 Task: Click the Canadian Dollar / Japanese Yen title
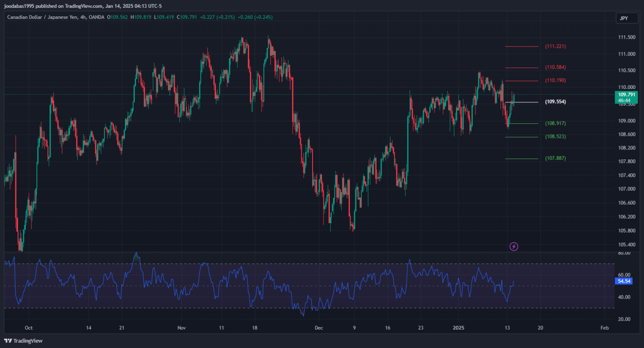coord(42,17)
